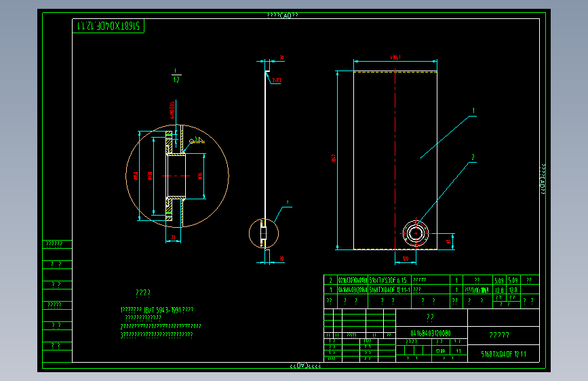Select the item number "2" cell in the parts list
The height and width of the screenshot is (381, 588).
(x=330, y=280)
